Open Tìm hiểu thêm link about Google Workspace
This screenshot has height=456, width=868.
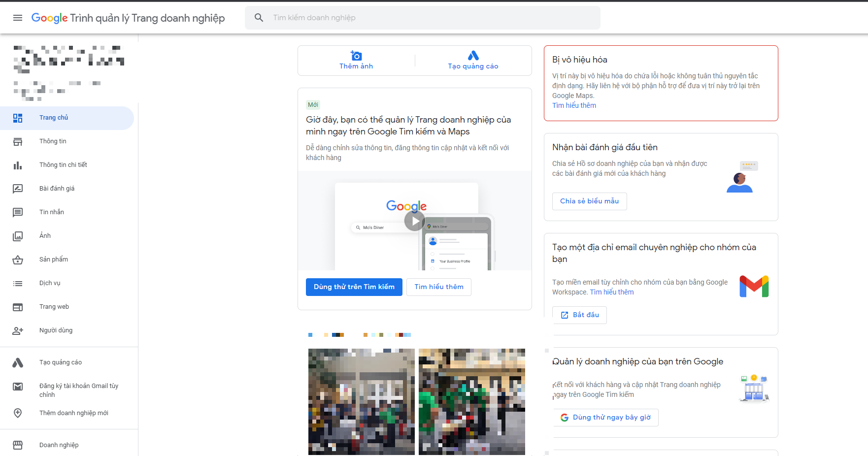point(612,292)
